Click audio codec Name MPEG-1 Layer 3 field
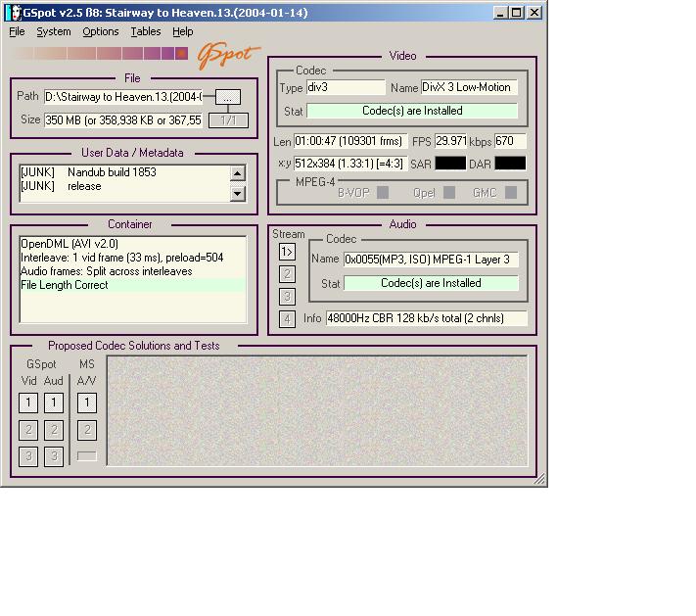 coord(431,260)
